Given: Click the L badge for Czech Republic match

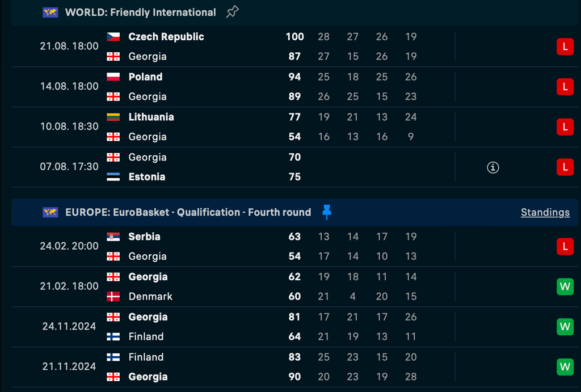Looking at the screenshot, I should click(565, 47).
